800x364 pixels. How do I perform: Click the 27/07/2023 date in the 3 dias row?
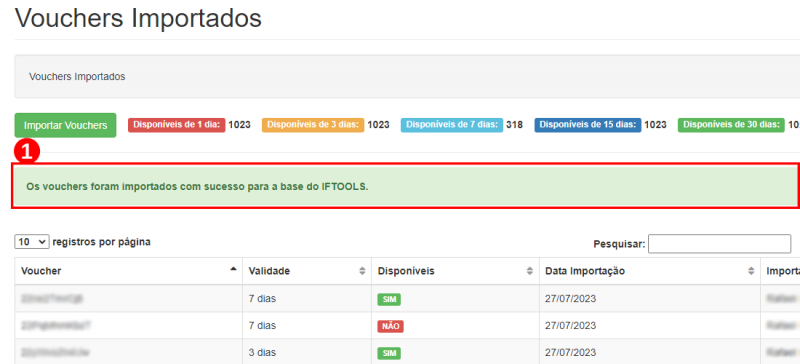point(570,353)
